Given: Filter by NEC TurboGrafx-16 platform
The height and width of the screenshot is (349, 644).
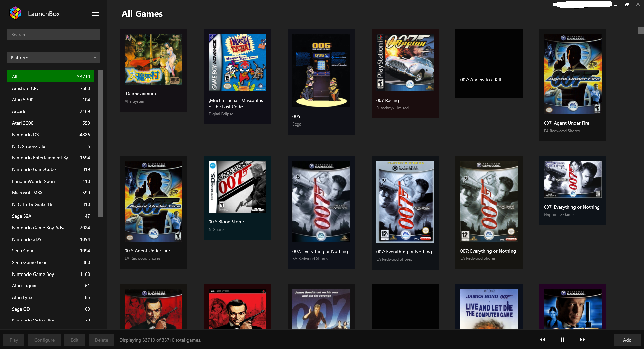Looking at the screenshot, I should click(x=50, y=204).
